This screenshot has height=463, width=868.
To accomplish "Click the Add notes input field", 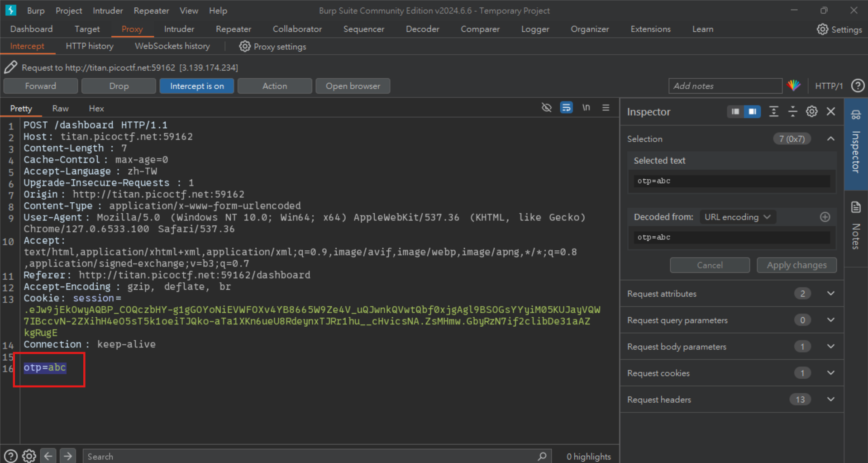I will pos(724,86).
